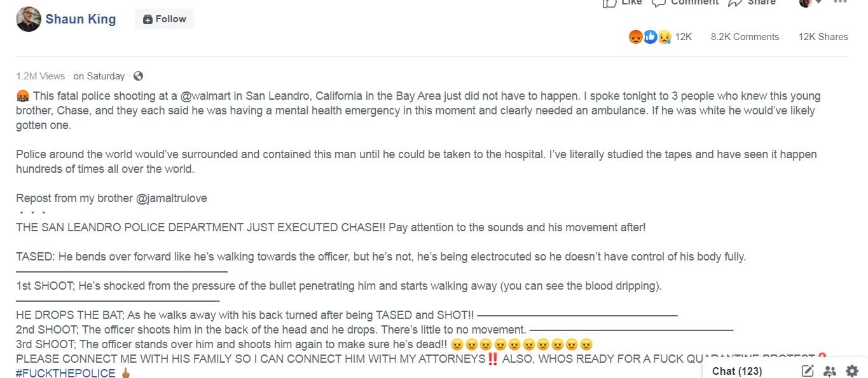Open the Shaun King profile name link
Image resolution: width=868 pixels, height=378 pixels.
80,19
